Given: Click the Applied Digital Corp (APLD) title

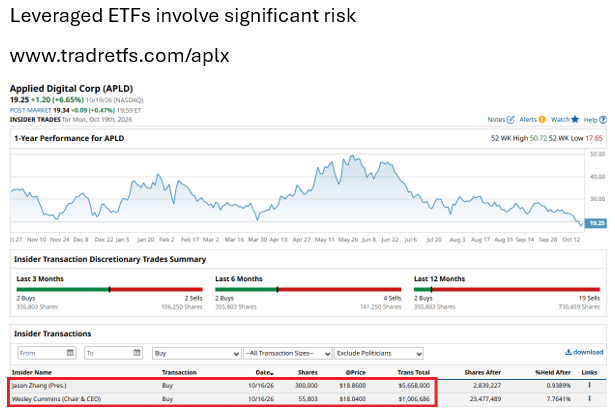Looking at the screenshot, I should 71,89.
